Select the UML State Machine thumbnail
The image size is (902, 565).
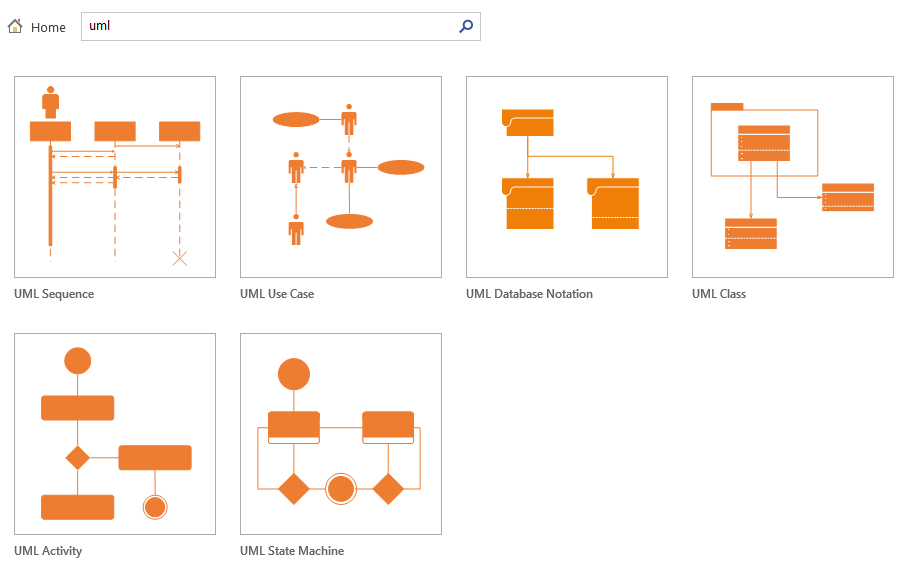point(341,434)
